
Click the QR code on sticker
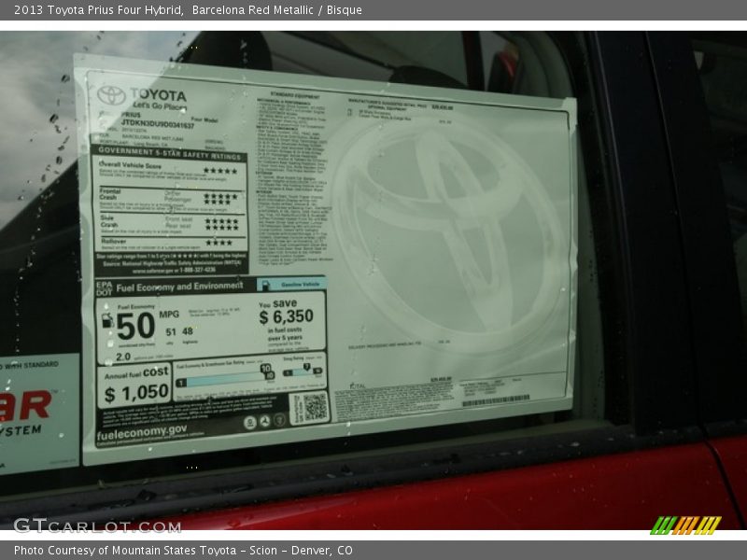(315, 408)
